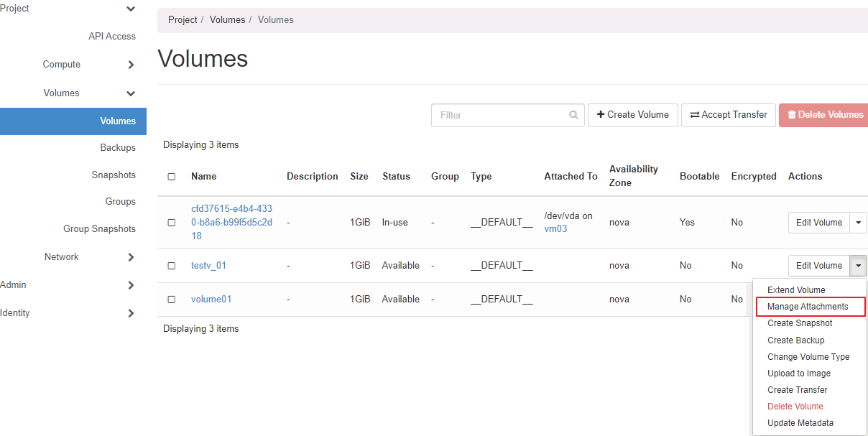Select Create Snapshot in dropdown menu
Image resolution: width=868 pixels, height=436 pixels.
coord(800,323)
